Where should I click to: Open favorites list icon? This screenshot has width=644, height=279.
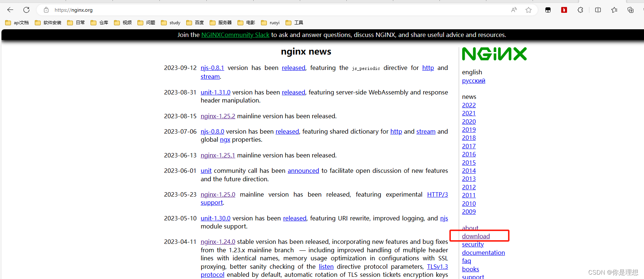614,10
